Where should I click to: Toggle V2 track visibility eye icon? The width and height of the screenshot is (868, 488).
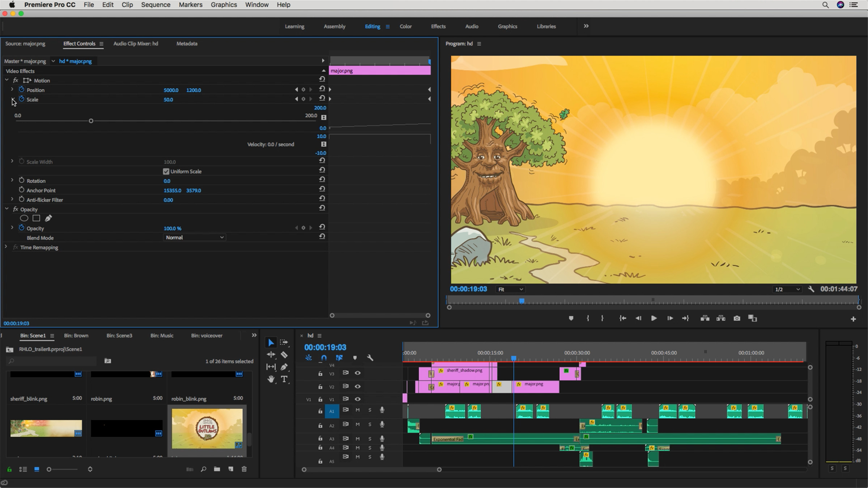pos(357,386)
